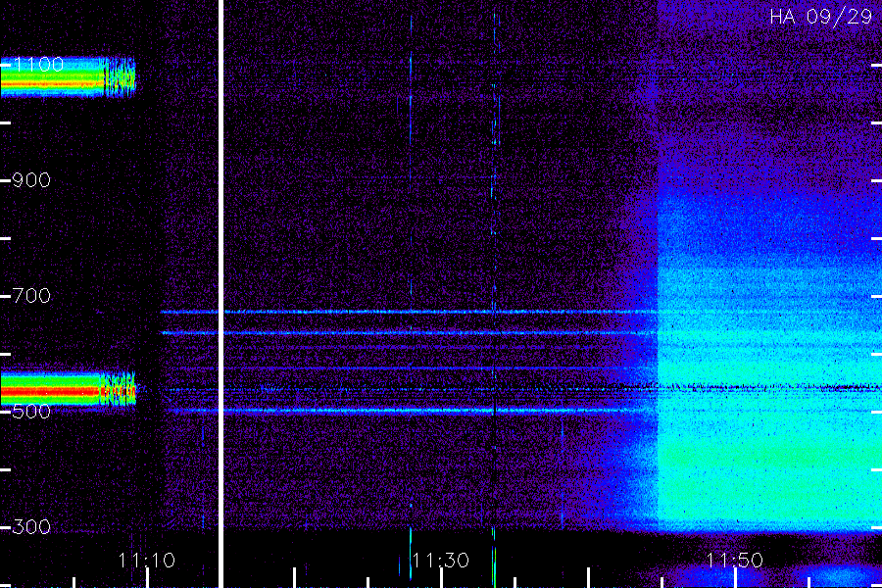Click the 11:10 time axis label
Viewport: 882px width, 588px height.
(147, 561)
